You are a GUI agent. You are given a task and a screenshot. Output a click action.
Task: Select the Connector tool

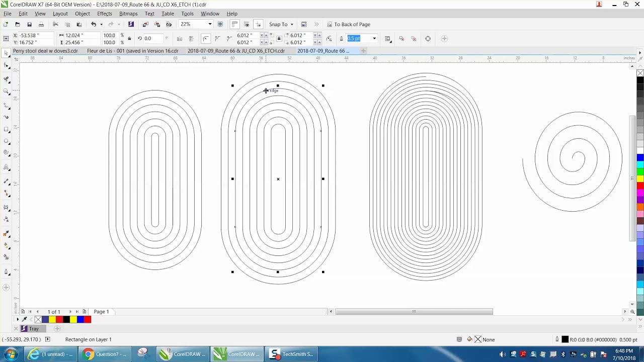[x=6, y=194]
